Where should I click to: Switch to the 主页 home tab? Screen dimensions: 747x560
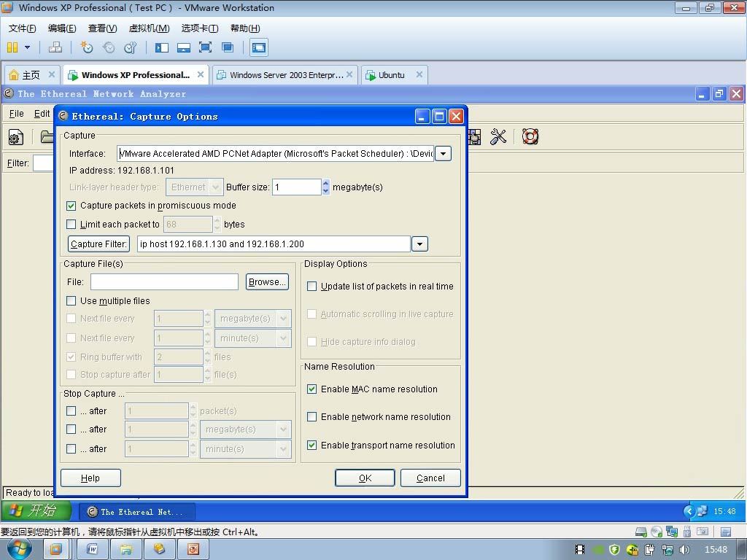pyautogui.click(x=31, y=75)
